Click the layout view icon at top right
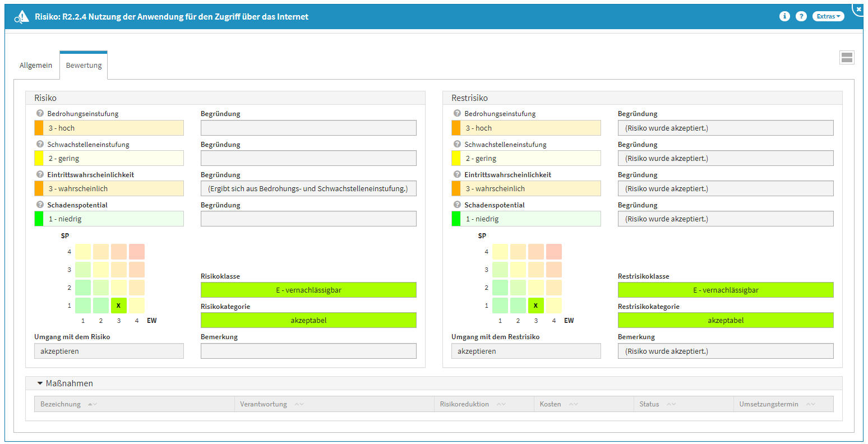The image size is (868, 444). tap(847, 57)
